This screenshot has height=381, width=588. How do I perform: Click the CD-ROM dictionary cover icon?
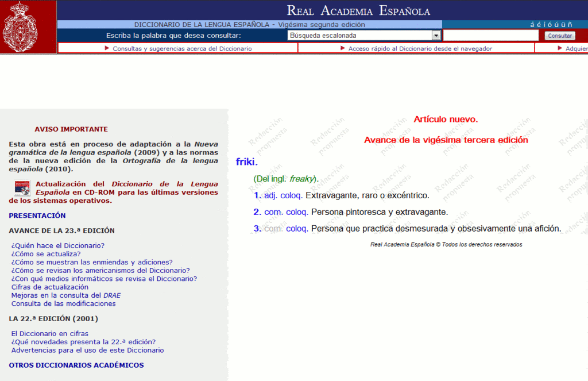coord(22,188)
